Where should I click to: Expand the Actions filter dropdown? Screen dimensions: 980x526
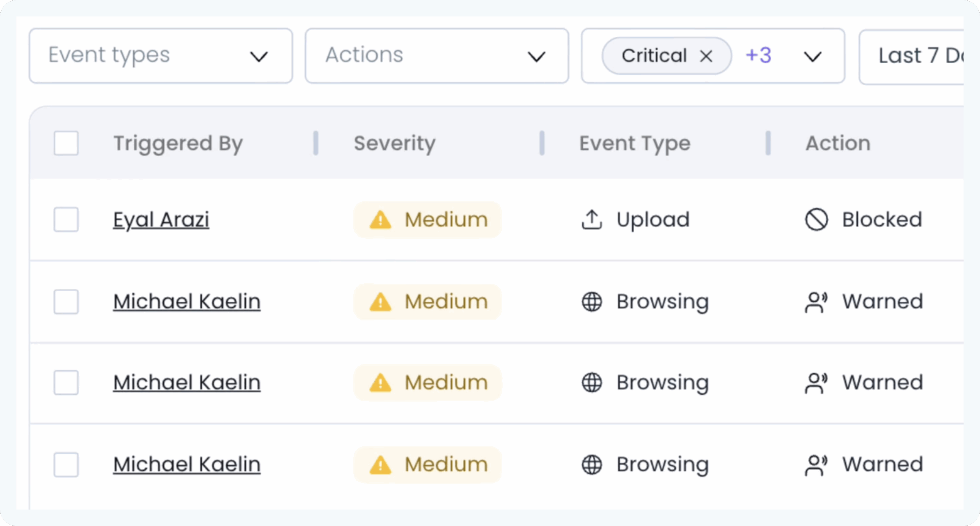437,56
